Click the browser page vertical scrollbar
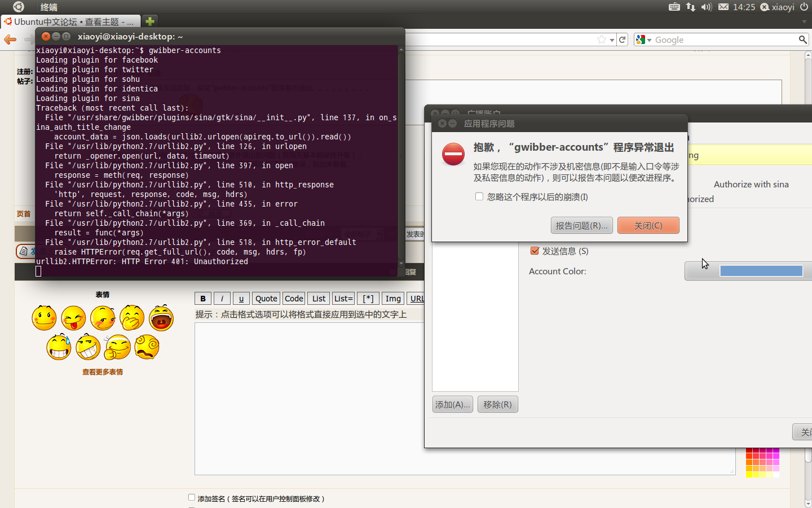Image resolution: width=812 pixels, height=508 pixels. click(808, 279)
